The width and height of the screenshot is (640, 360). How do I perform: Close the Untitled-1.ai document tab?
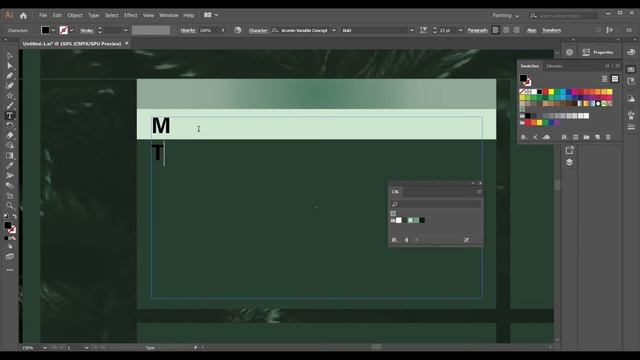127,43
